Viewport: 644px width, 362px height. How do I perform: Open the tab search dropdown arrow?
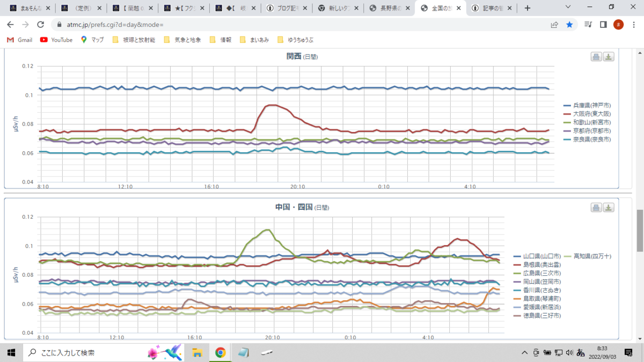coord(568,8)
